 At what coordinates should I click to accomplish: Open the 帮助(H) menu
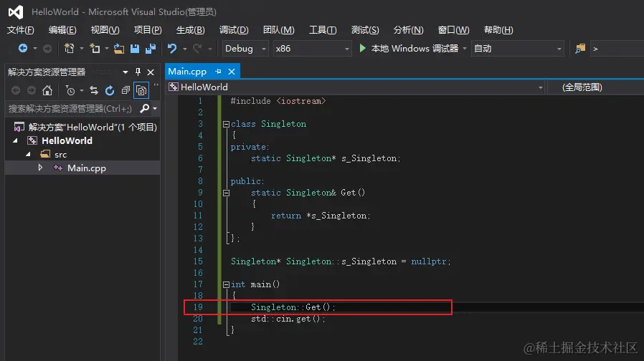coord(498,30)
